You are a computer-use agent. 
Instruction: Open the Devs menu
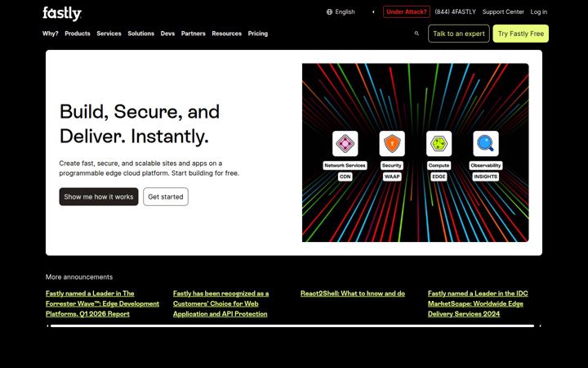(167, 34)
